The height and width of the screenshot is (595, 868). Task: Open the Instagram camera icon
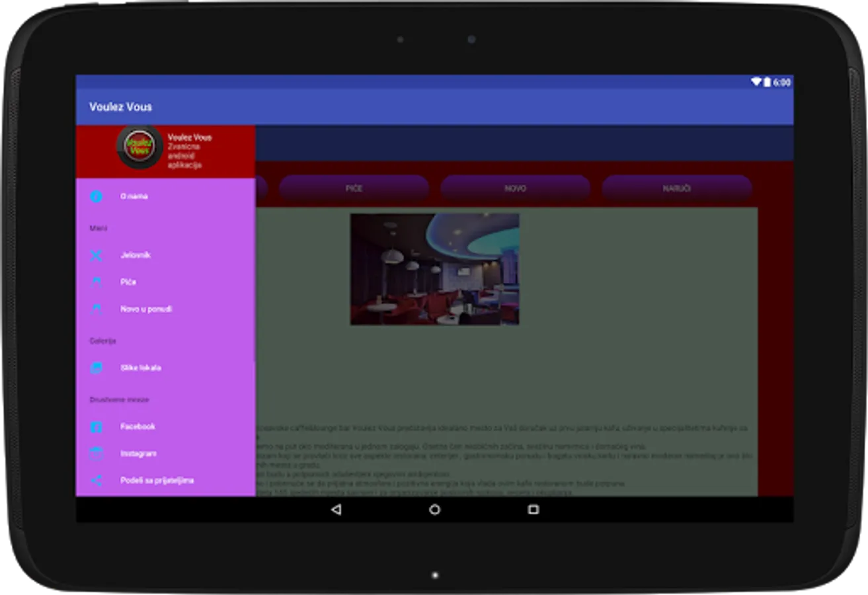pos(97,454)
